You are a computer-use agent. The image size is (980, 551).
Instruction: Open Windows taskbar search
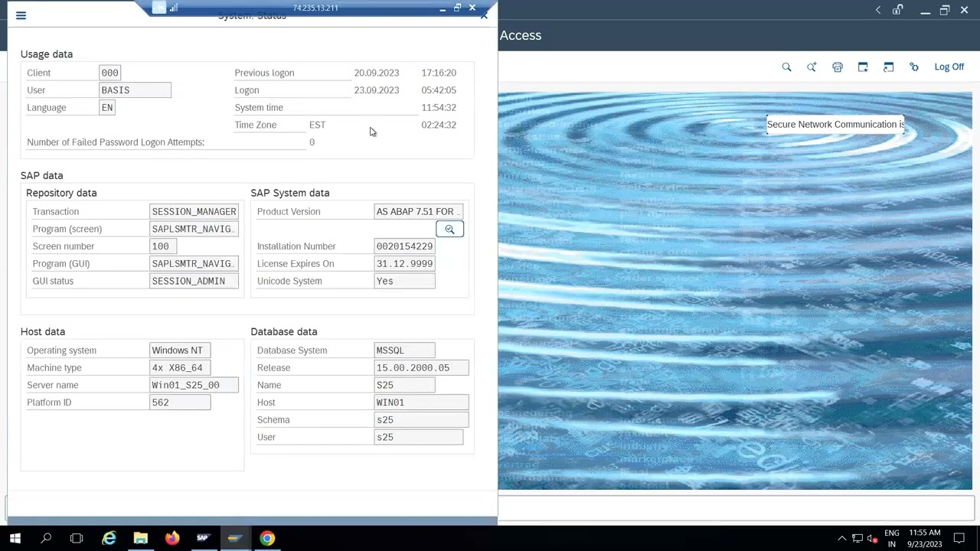(x=46, y=539)
